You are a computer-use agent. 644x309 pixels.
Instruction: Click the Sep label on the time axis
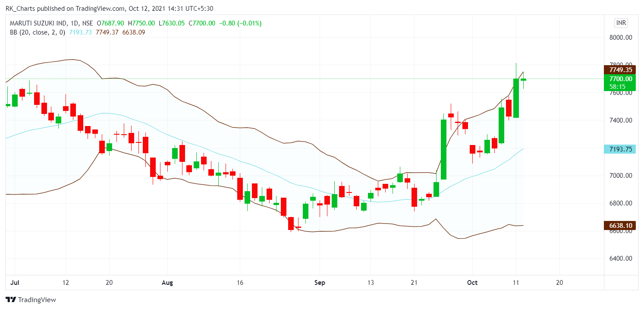(x=320, y=283)
